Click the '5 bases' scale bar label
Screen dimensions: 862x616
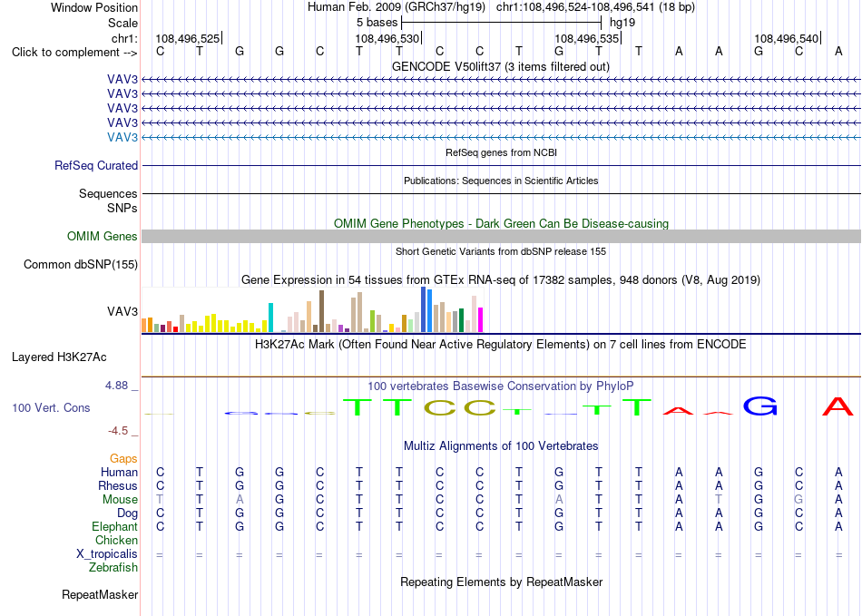[x=377, y=23]
